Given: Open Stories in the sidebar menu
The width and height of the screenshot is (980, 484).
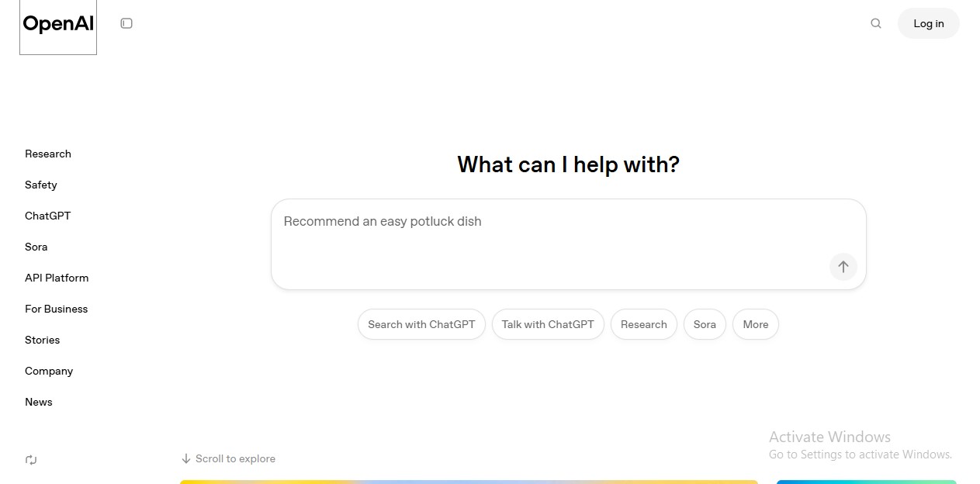Looking at the screenshot, I should tap(43, 340).
